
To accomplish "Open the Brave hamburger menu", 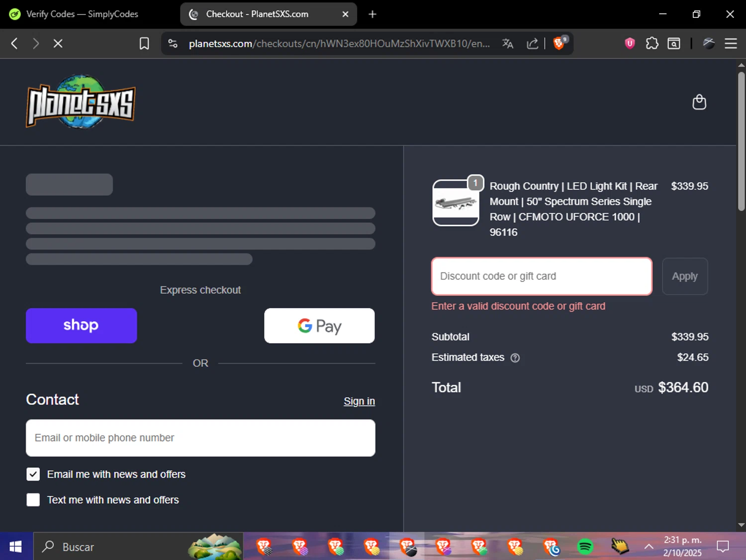I will 731,44.
